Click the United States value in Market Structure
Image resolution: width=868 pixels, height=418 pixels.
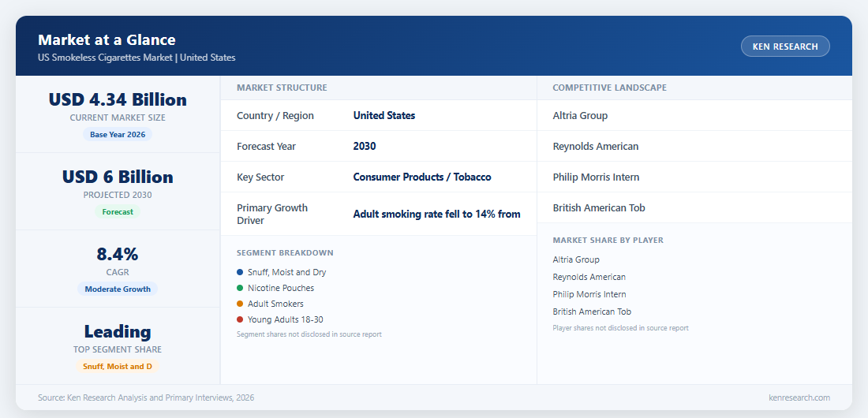384,116
